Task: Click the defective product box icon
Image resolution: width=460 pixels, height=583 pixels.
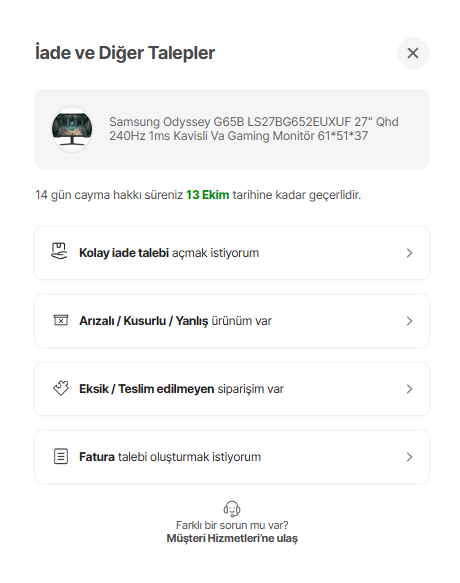Action: tap(61, 320)
